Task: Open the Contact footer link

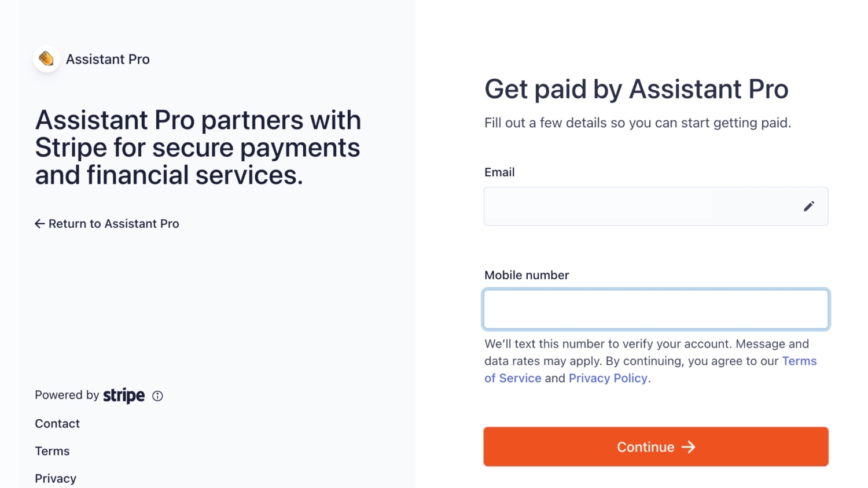Action: click(x=57, y=424)
